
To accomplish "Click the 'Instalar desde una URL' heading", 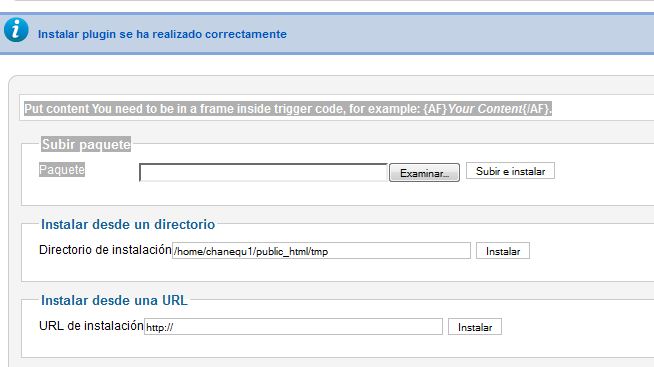I will click(114, 300).
